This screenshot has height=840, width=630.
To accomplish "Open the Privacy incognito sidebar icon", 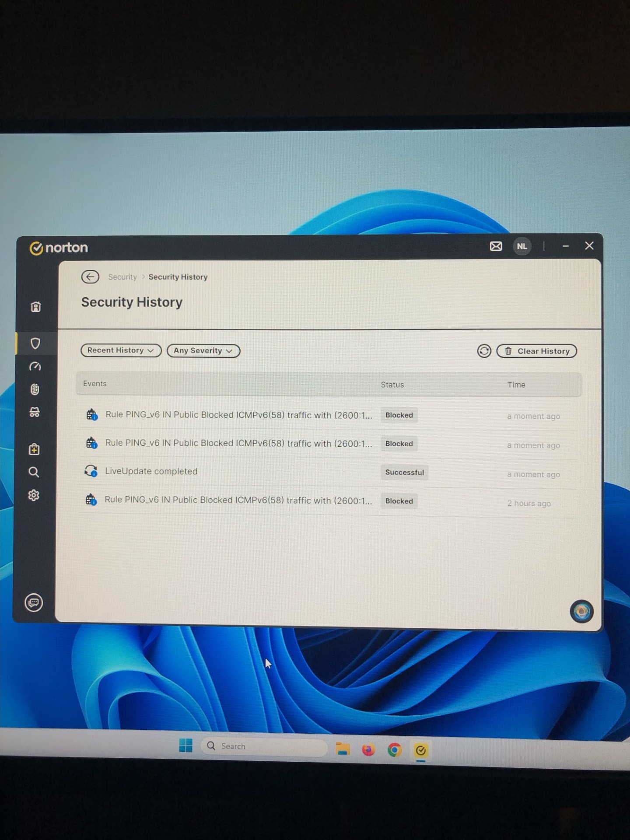I will click(35, 412).
